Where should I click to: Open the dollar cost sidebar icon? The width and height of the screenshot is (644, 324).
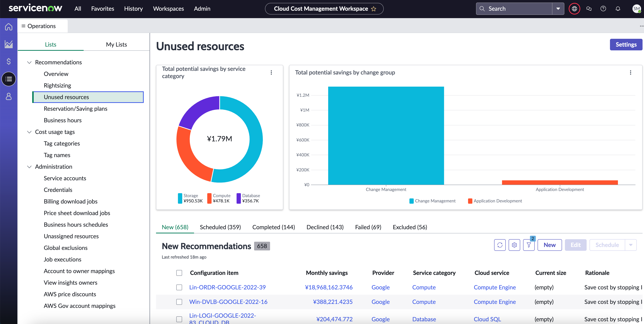point(9,62)
